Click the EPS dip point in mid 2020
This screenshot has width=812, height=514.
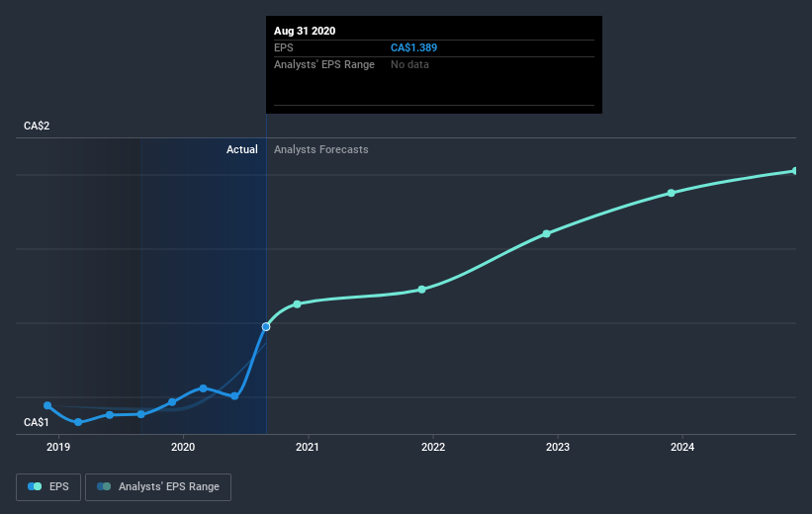(x=234, y=396)
